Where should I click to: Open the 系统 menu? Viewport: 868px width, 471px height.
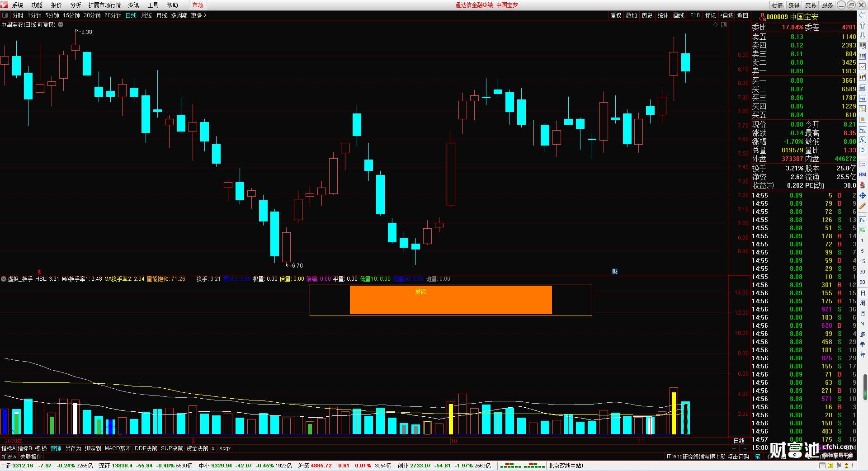[x=18, y=5]
